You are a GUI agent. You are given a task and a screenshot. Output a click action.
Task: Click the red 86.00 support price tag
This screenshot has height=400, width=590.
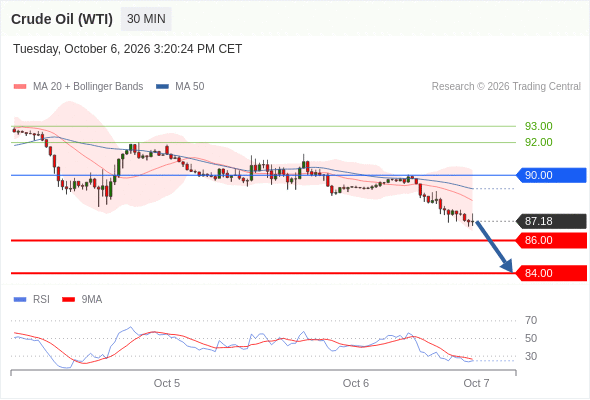(x=551, y=240)
